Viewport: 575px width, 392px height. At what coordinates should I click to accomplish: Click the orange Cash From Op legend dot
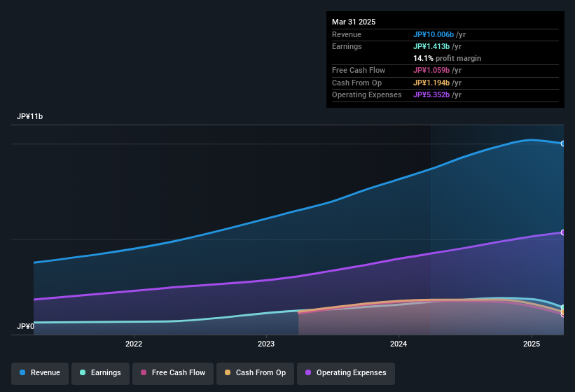(228, 372)
